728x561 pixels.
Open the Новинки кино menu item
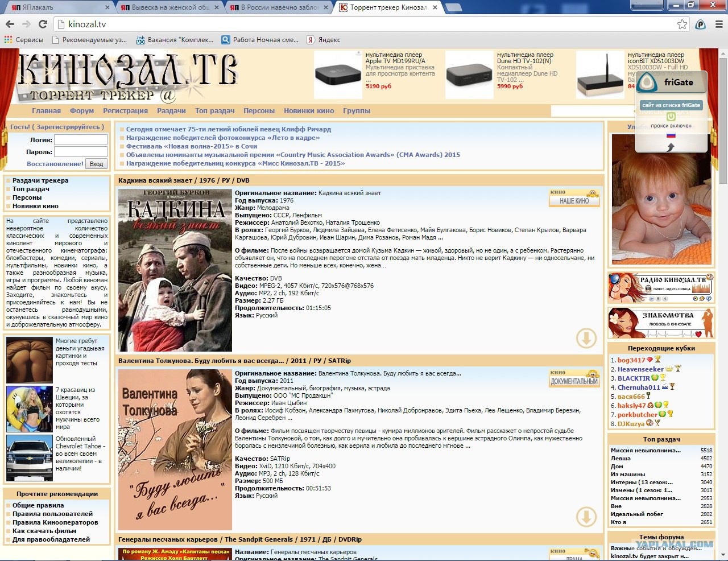309,111
